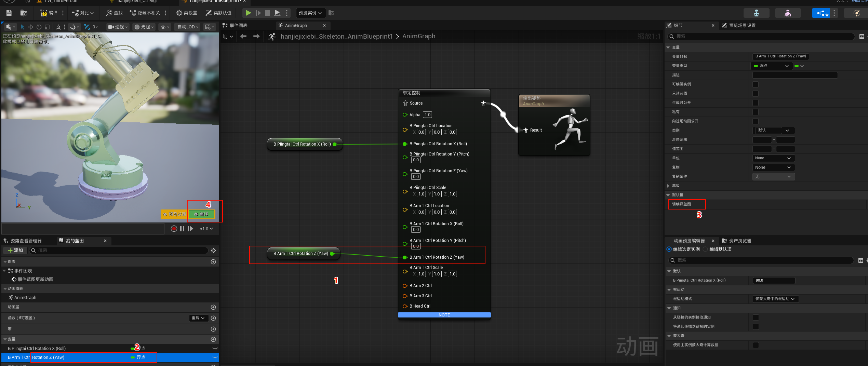This screenshot has width=868, height=366.
Task: Open the Physics asset mode icon
Action: [856, 13]
